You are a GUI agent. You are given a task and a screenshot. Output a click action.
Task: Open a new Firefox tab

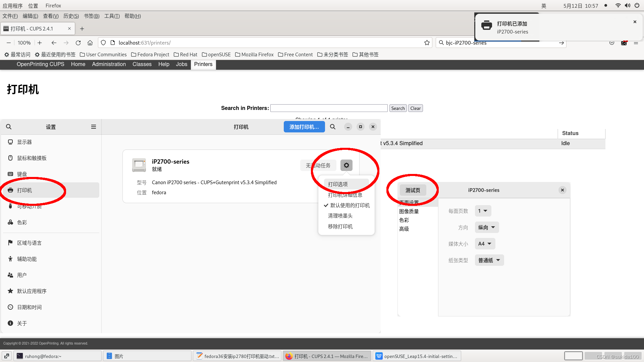click(82, 28)
